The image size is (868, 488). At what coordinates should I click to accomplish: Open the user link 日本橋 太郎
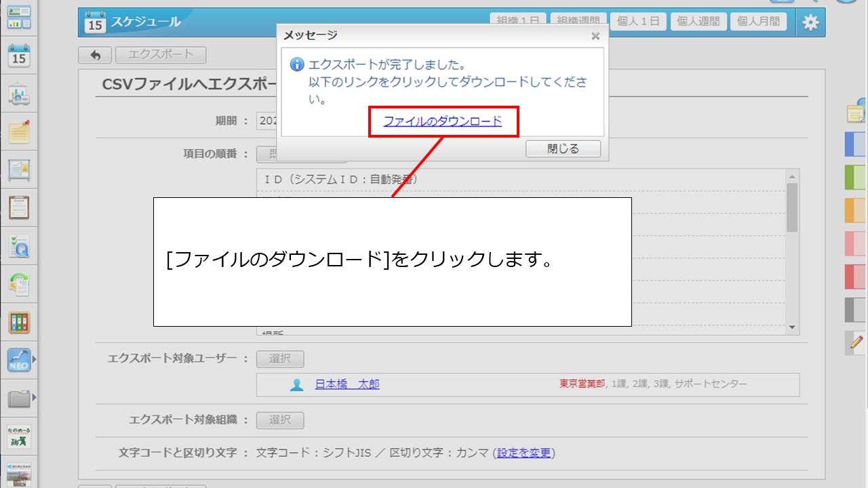click(347, 384)
